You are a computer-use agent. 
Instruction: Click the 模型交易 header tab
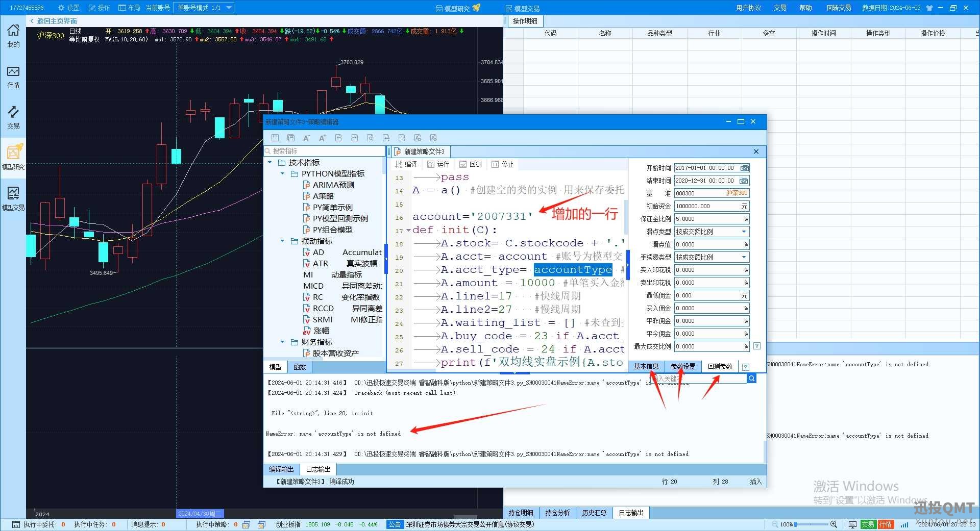522,8
